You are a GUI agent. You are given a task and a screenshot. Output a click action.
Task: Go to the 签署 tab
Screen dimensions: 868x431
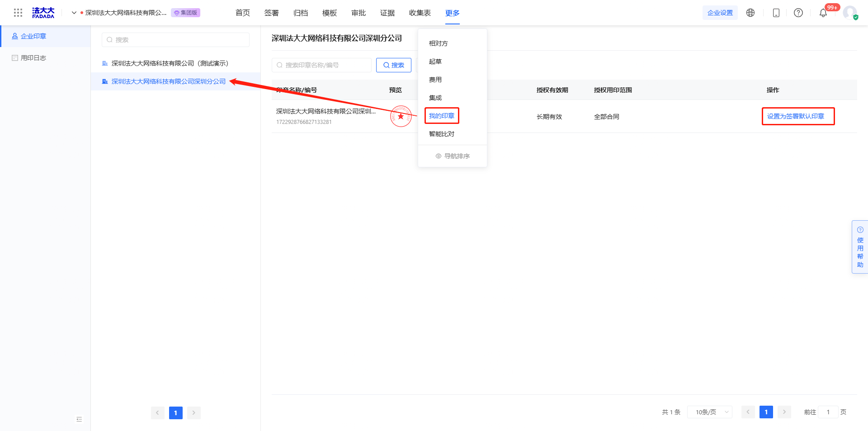272,13
